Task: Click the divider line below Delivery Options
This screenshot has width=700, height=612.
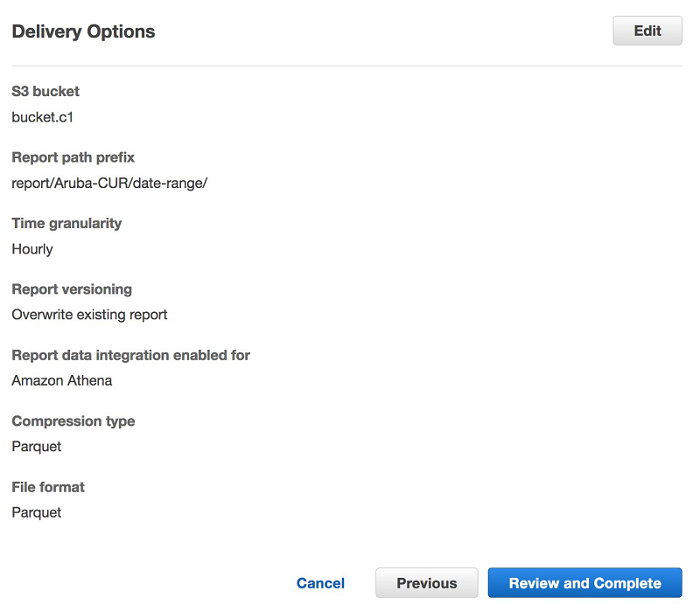Action: 346,66
